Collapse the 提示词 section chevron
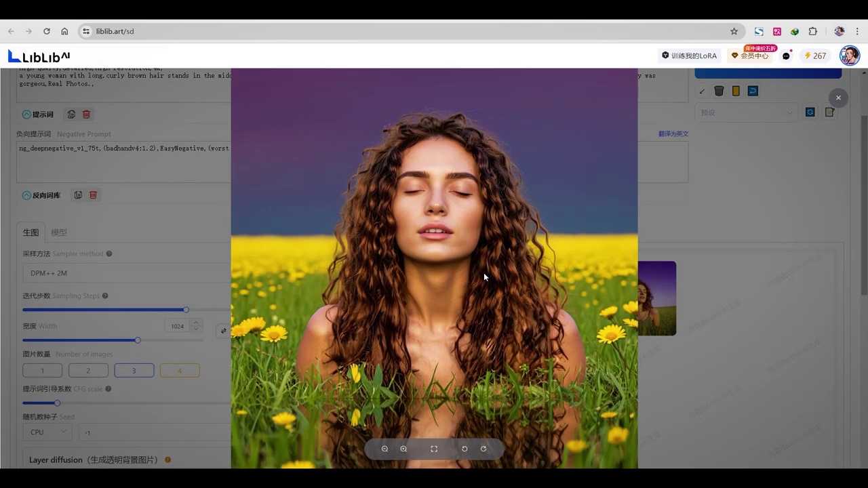Image resolution: width=868 pixels, height=488 pixels. tap(26, 115)
